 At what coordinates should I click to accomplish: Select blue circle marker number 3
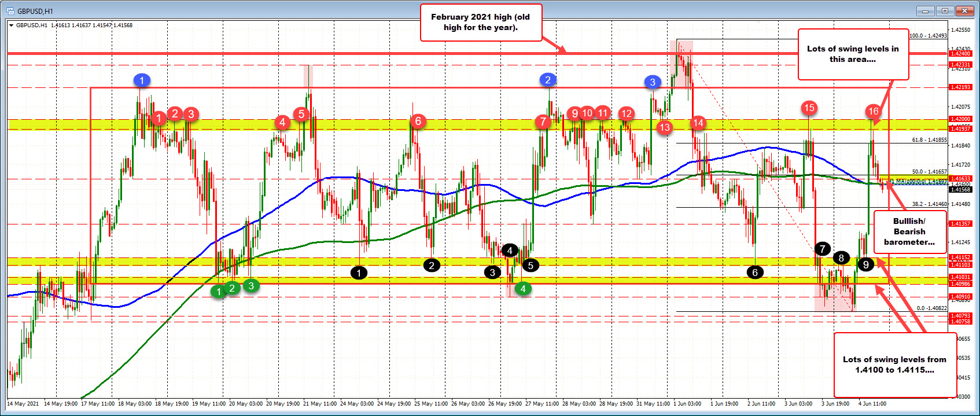coord(653,82)
